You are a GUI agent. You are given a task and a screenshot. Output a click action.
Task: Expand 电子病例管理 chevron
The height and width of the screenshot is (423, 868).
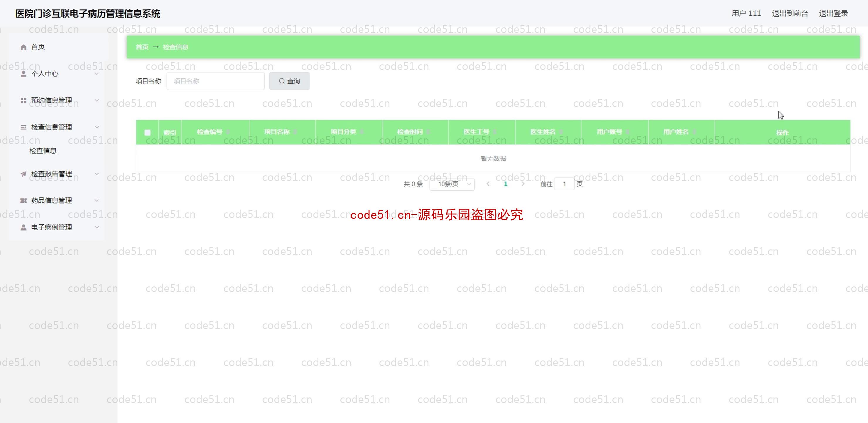(x=97, y=227)
